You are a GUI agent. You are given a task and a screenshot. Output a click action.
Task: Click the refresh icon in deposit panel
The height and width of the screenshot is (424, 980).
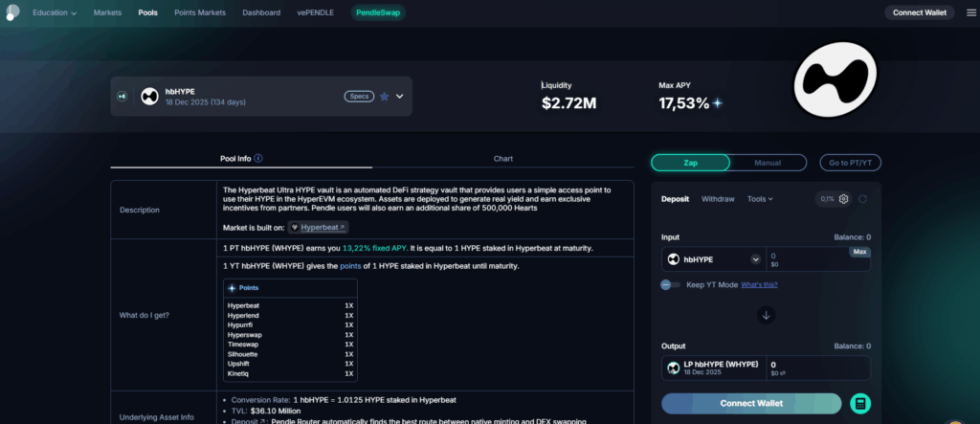pos(862,199)
